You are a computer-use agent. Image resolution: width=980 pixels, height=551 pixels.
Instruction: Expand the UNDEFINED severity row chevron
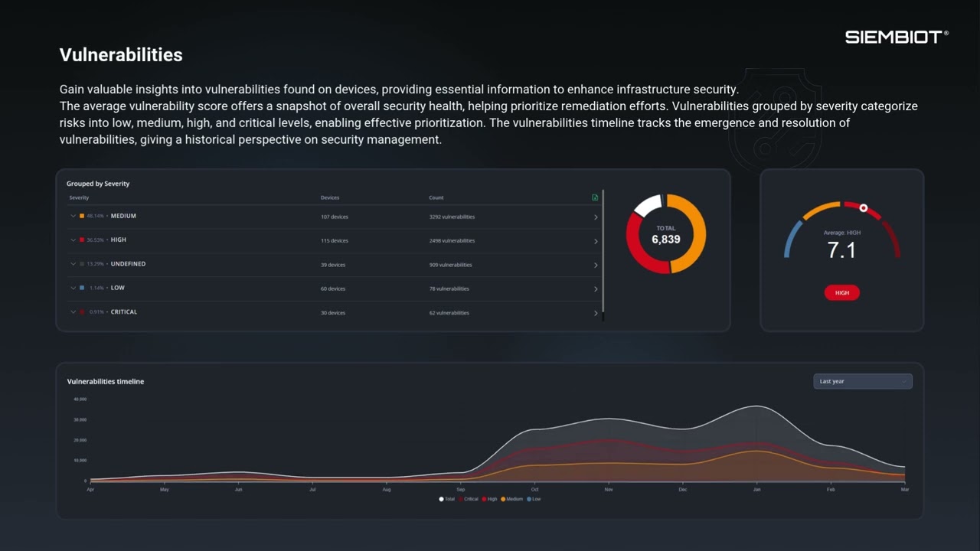[x=73, y=264]
